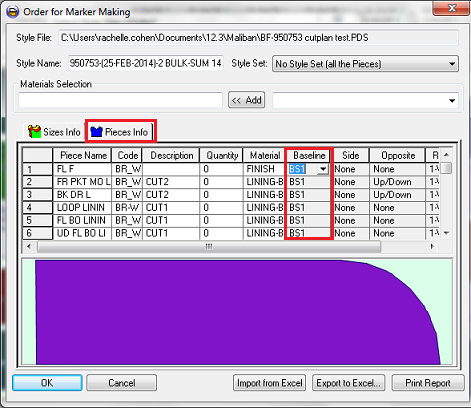Image resolution: width=471 pixels, height=408 pixels.
Task: Close the Order for Marker Making dialog
Action: click(451, 8)
